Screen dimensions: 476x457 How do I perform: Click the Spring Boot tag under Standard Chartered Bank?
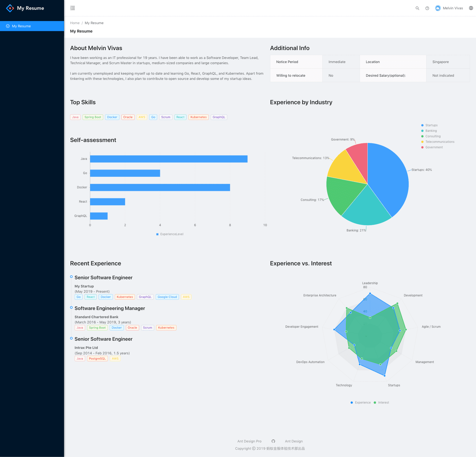tap(97, 328)
